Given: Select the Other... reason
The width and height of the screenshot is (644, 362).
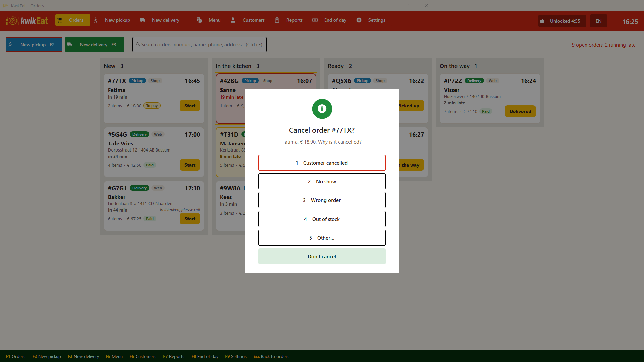Looking at the screenshot, I should point(322,238).
